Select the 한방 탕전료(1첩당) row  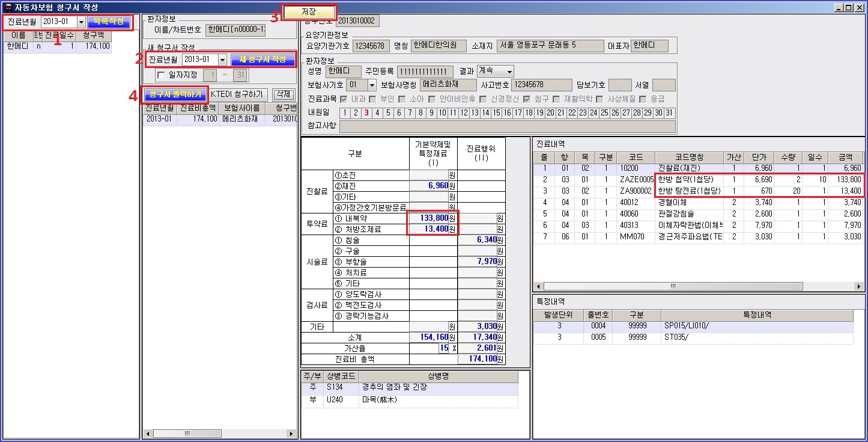coord(699,191)
